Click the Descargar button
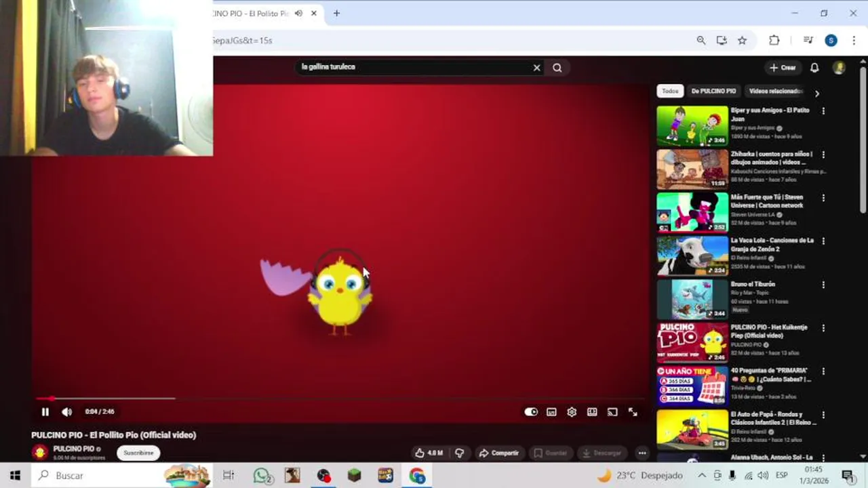Screen dimensions: 868x488 click(602, 453)
